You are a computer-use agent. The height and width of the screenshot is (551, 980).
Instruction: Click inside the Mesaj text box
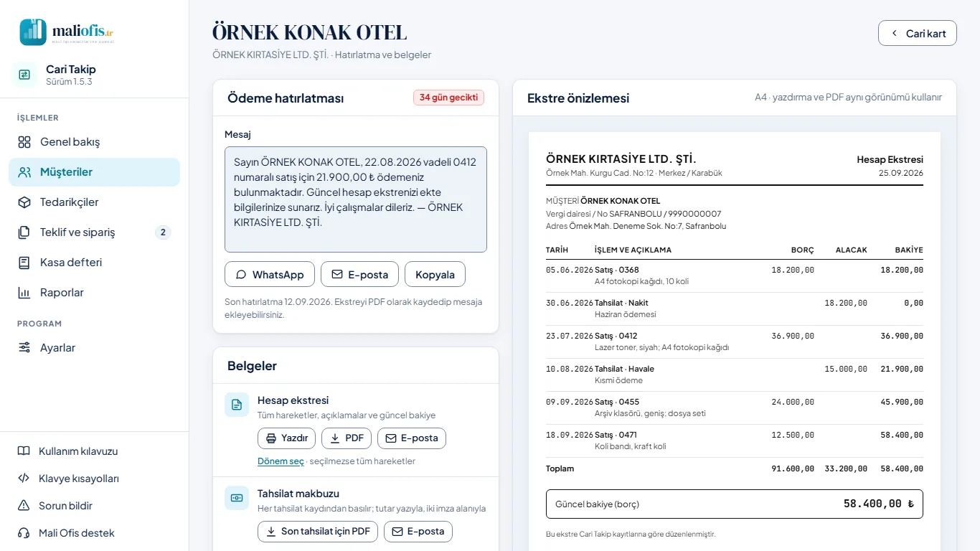click(x=356, y=199)
